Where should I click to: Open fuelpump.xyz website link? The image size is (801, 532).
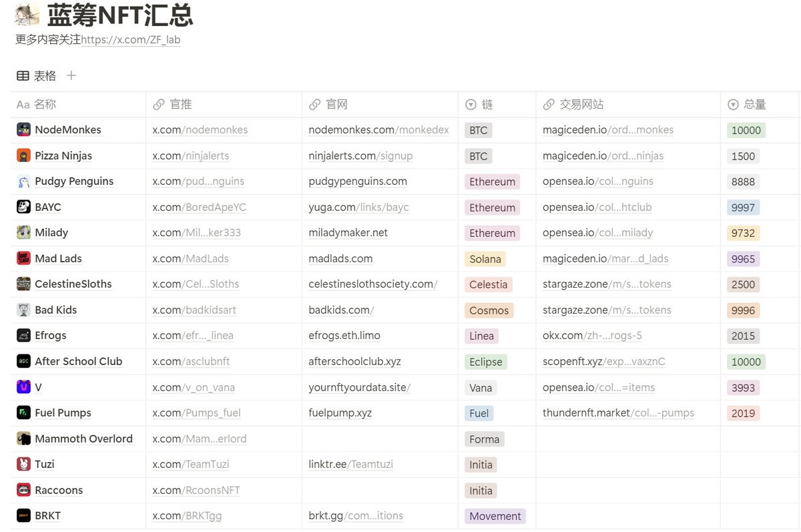[340, 413]
